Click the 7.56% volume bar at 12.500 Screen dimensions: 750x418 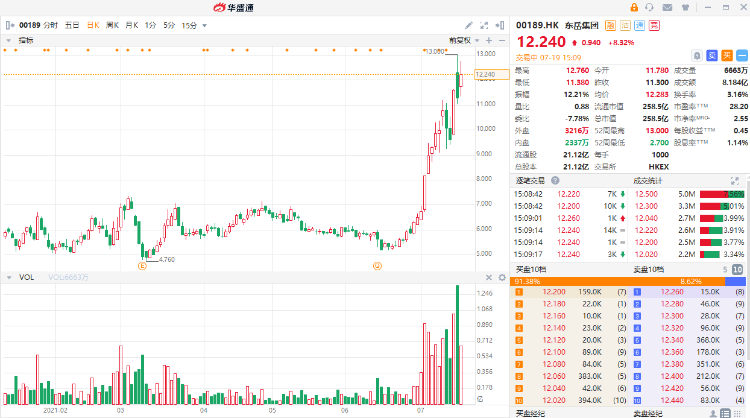coord(722,194)
